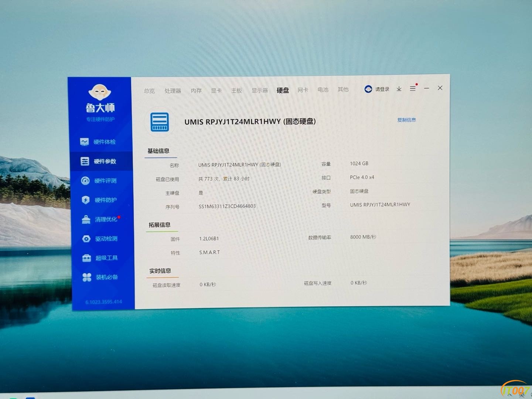Click disk usage text 共 773 次
Image resolution: width=532 pixels, height=399 pixels.
click(x=209, y=179)
